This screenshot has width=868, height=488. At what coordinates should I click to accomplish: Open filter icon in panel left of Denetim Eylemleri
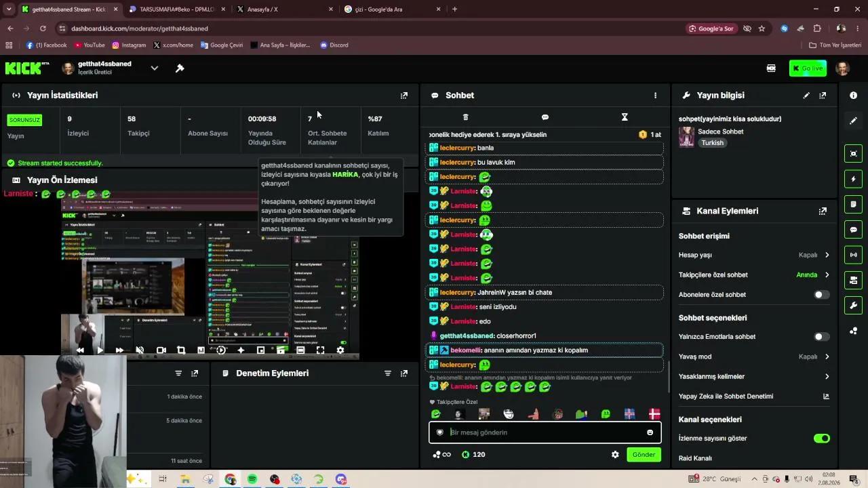click(x=178, y=373)
